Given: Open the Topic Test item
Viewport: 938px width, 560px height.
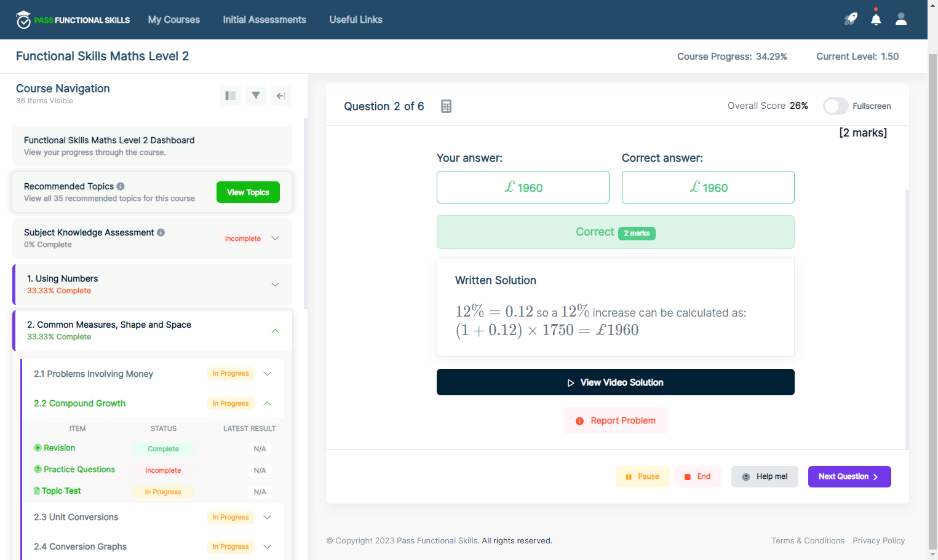Looking at the screenshot, I should pyautogui.click(x=62, y=491).
